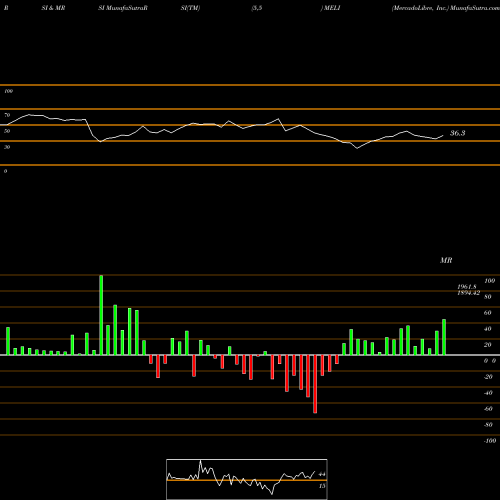Click the MR label above the bar chart
500x500 pixels.
[446, 260]
